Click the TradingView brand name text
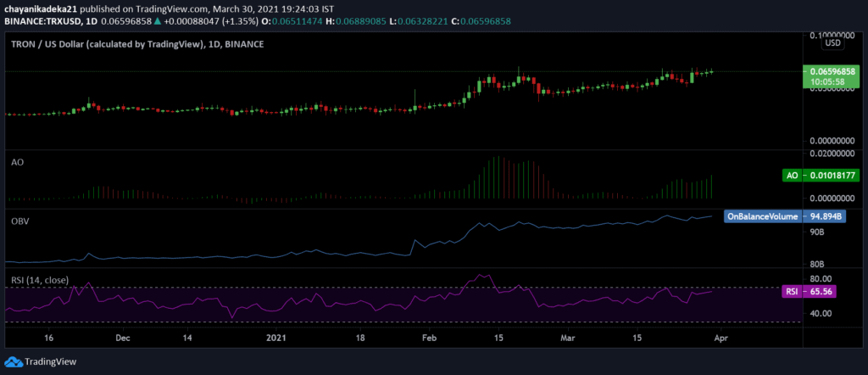The image size is (868, 375). (50, 361)
